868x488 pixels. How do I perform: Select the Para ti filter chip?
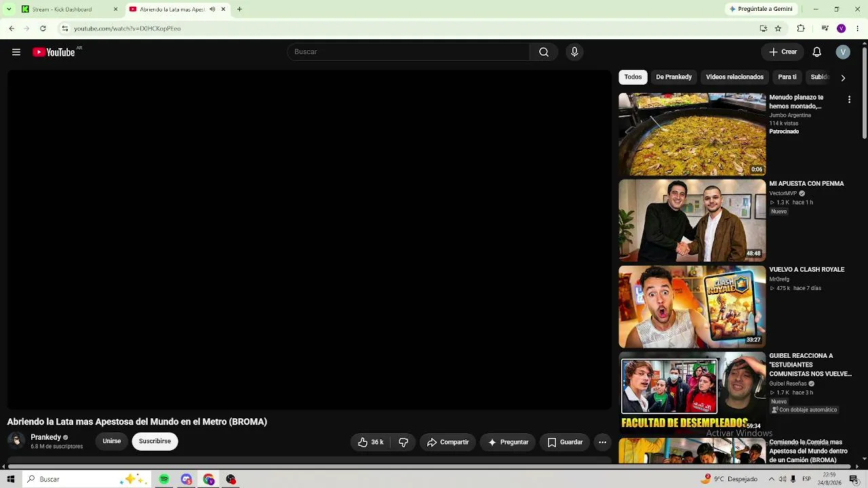(787, 77)
